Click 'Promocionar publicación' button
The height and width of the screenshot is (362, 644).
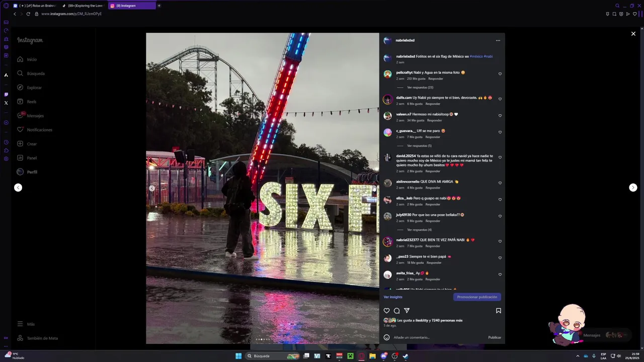[x=477, y=297]
